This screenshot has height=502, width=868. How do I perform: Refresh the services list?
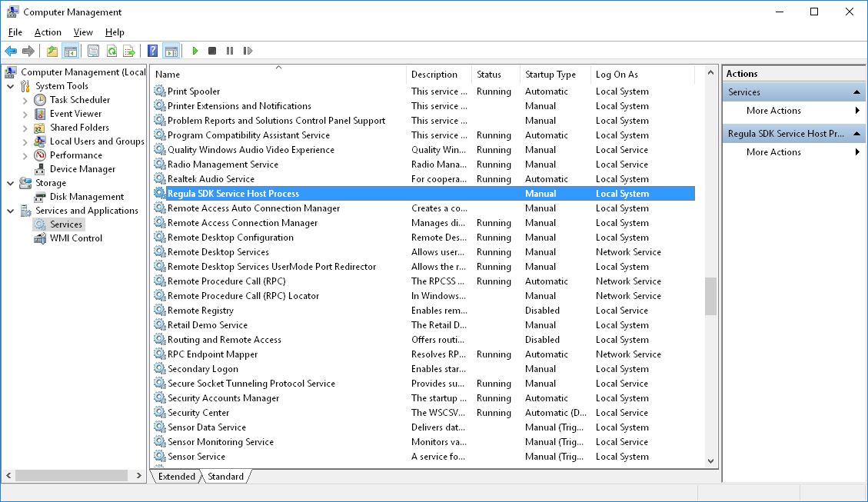click(x=111, y=51)
